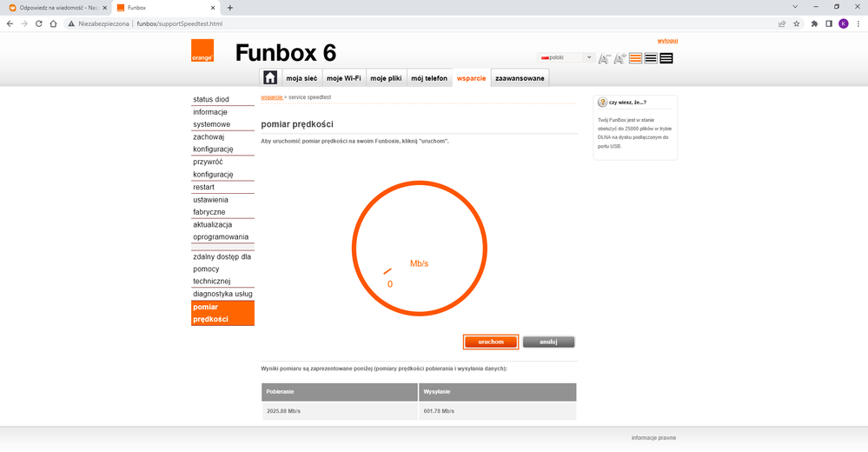Click the anuluj button
Image resolution: width=868 pixels, height=452 pixels.
click(548, 342)
